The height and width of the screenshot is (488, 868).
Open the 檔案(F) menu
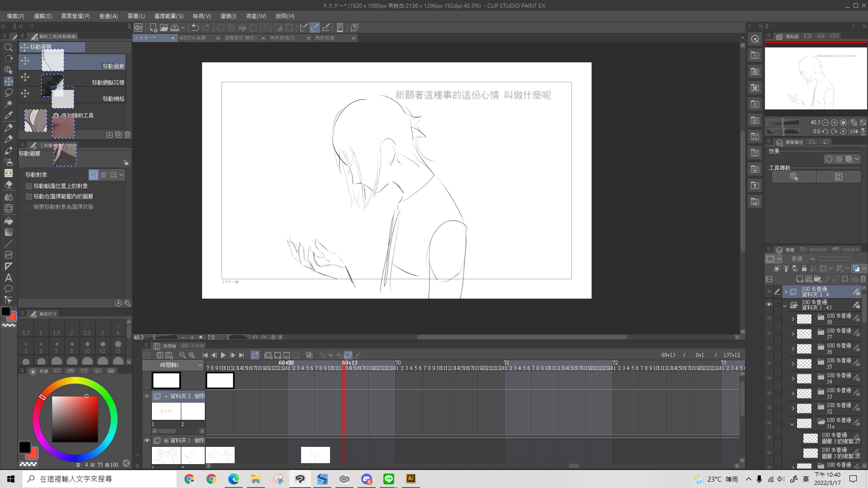coord(16,16)
